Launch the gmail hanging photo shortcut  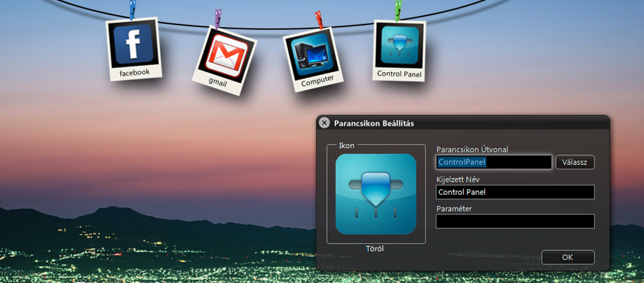(225, 61)
